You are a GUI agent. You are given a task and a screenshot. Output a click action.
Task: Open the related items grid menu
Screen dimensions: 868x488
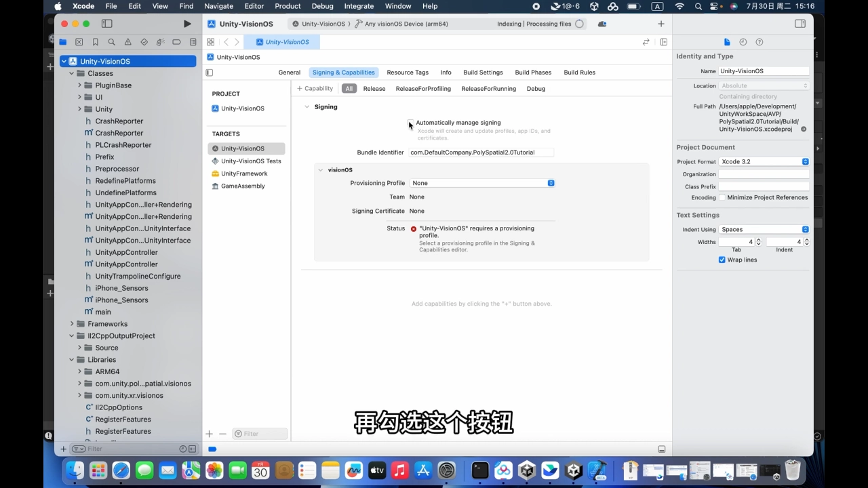211,42
